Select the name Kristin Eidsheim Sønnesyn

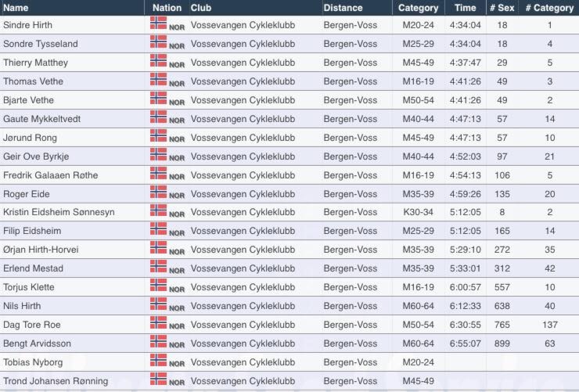pyautogui.click(x=59, y=212)
